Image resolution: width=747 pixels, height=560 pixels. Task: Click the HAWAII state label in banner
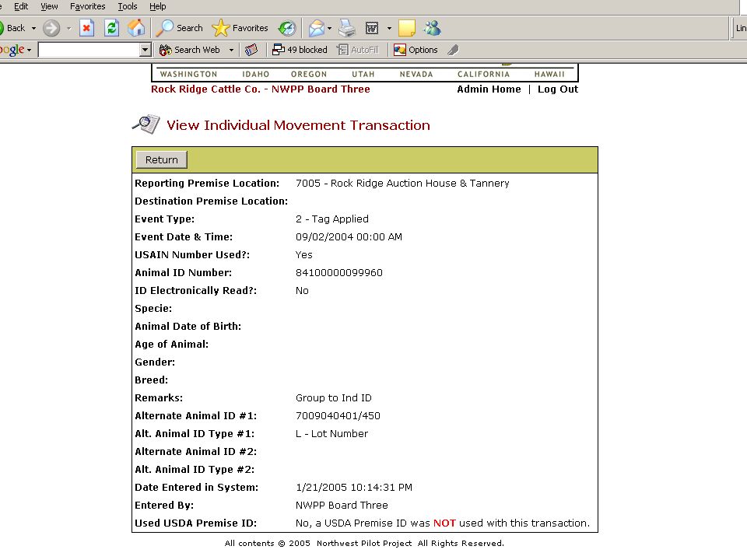pyautogui.click(x=549, y=75)
